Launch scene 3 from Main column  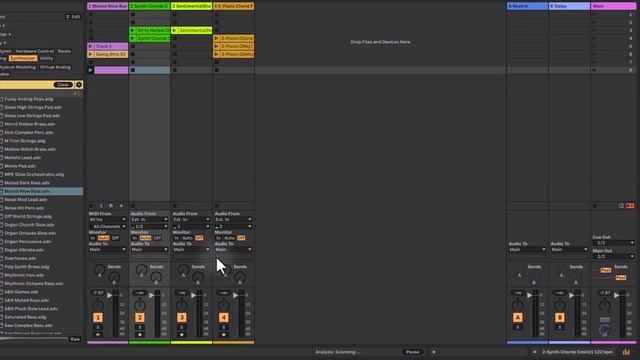pyautogui.click(x=594, y=31)
